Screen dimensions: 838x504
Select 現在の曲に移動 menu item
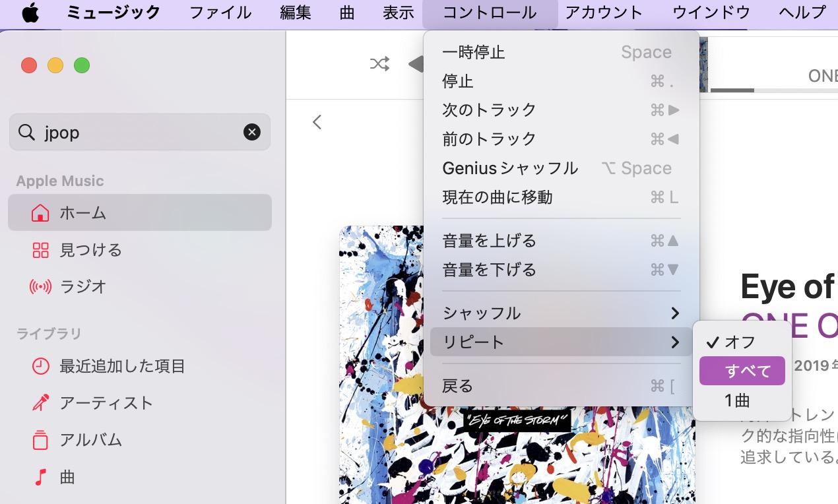pyautogui.click(x=561, y=197)
